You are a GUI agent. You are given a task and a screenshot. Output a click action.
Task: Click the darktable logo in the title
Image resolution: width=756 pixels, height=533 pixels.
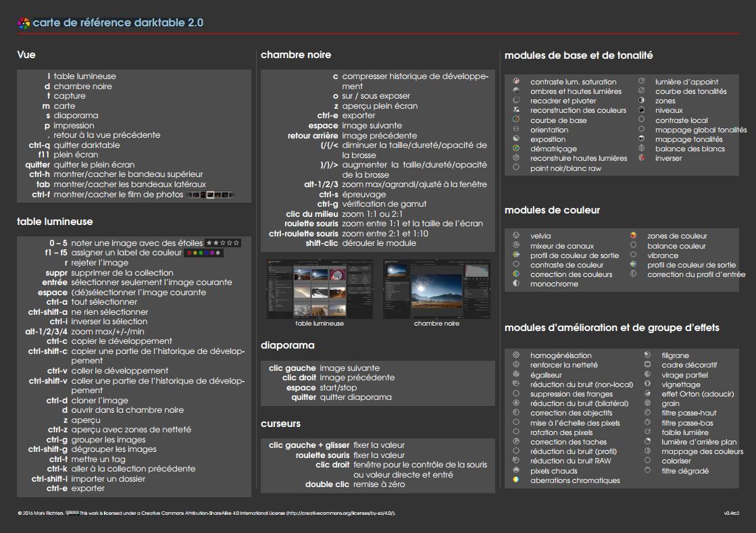coord(23,23)
